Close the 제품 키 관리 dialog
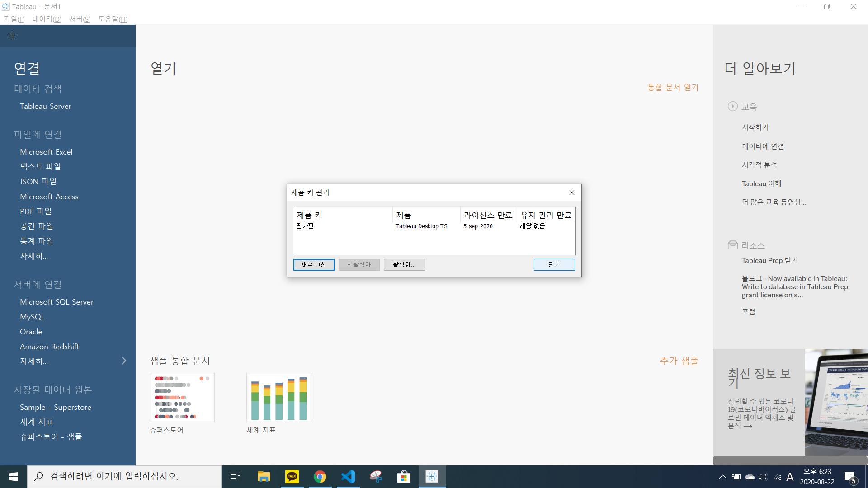 (x=572, y=192)
